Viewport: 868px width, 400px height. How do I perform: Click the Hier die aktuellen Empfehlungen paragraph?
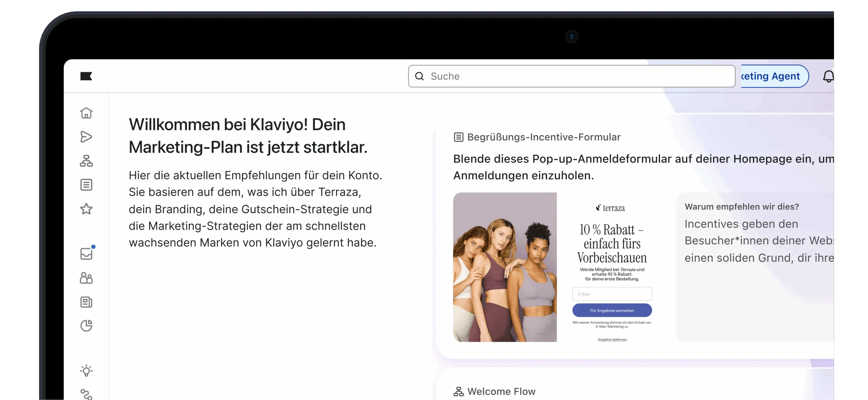pyautogui.click(x=255, y=209)
